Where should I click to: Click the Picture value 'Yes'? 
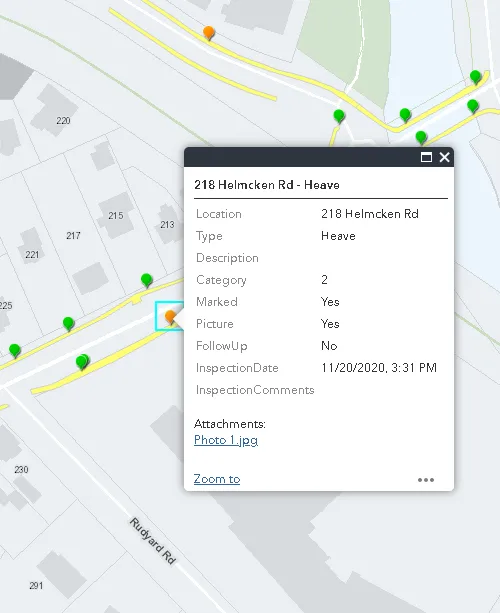pyautogui.click(x=330, y=324)
